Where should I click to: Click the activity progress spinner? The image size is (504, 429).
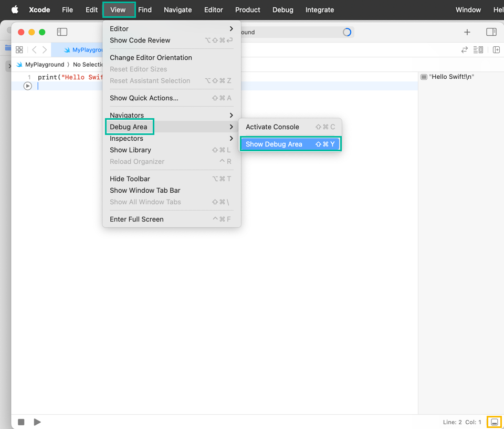click(x=347, y=32)
